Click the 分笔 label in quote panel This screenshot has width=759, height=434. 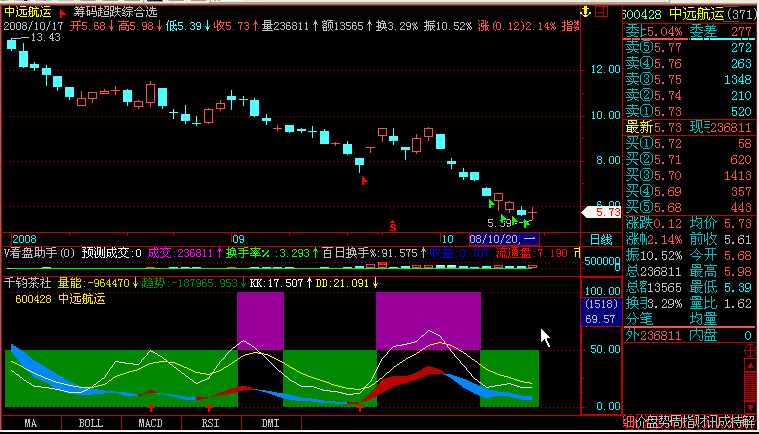click(639, 319)
